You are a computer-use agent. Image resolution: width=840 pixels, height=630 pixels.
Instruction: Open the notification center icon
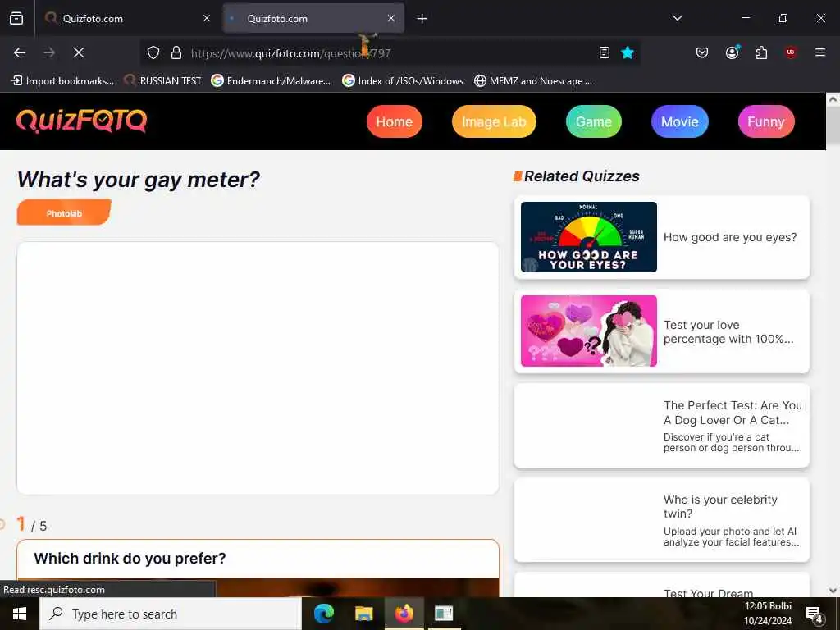pyautogui.click(x=815, y=614)
